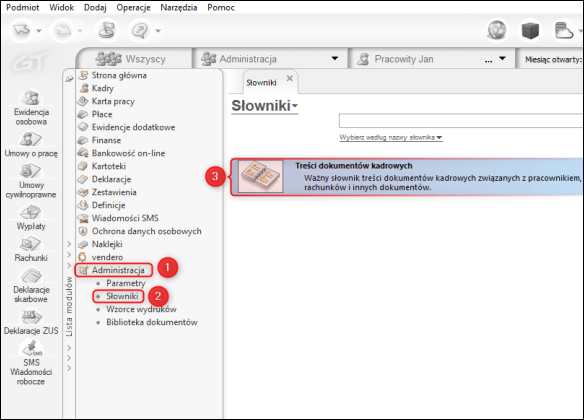The width and height of the screenshot is (584, 420).
Task: Open the Pomoc menu
Action: coord(221,7)
